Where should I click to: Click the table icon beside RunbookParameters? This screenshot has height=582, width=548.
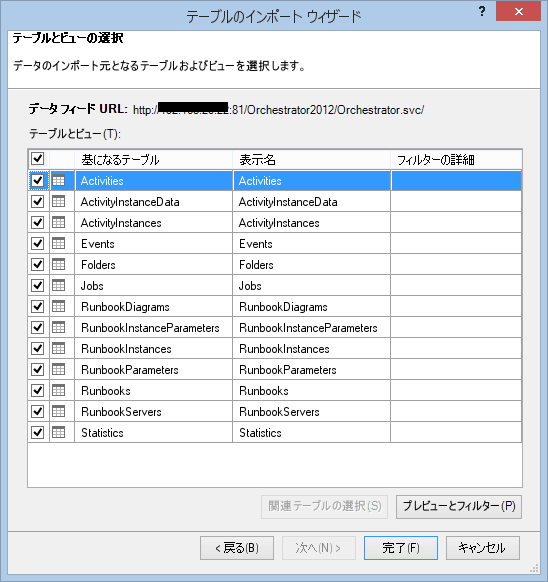[58, 369]
